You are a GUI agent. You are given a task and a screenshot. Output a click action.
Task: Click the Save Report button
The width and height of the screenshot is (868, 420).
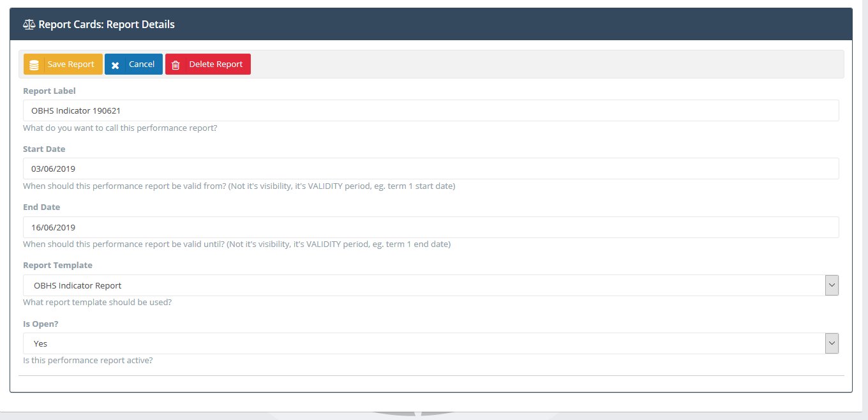click(63, 64)
